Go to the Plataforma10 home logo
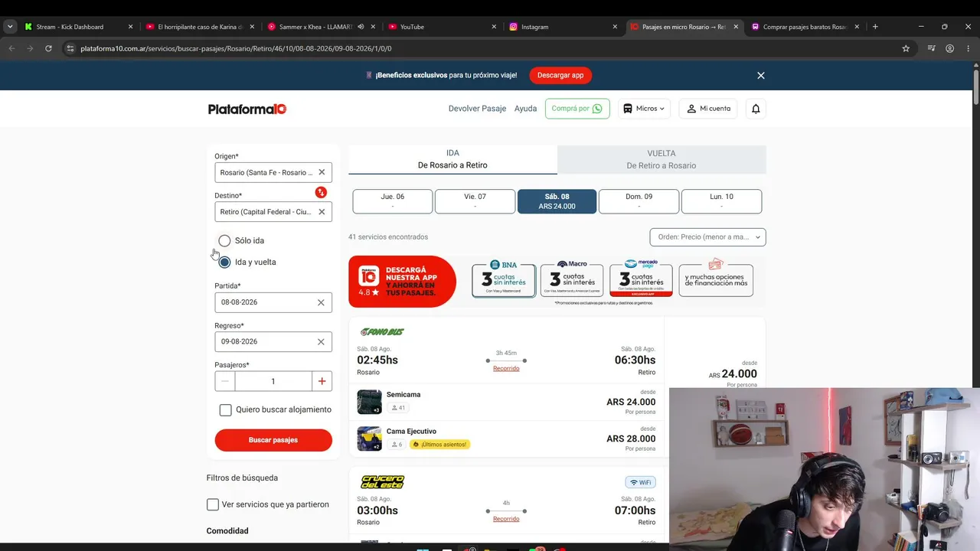Screen dimensions: 980x551 [247, 109]
